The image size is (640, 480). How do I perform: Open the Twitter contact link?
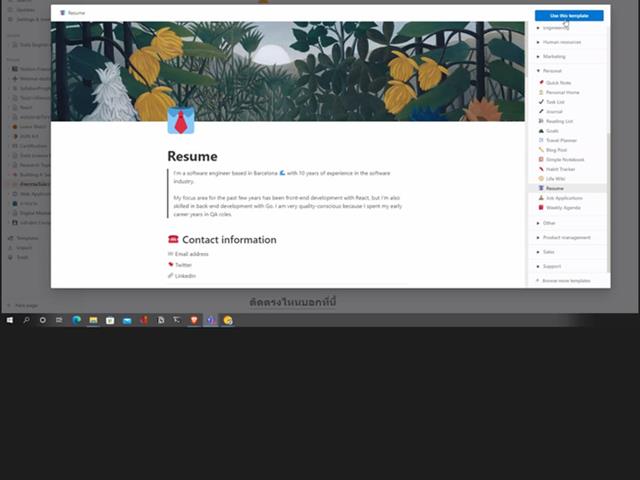point(183,265)
